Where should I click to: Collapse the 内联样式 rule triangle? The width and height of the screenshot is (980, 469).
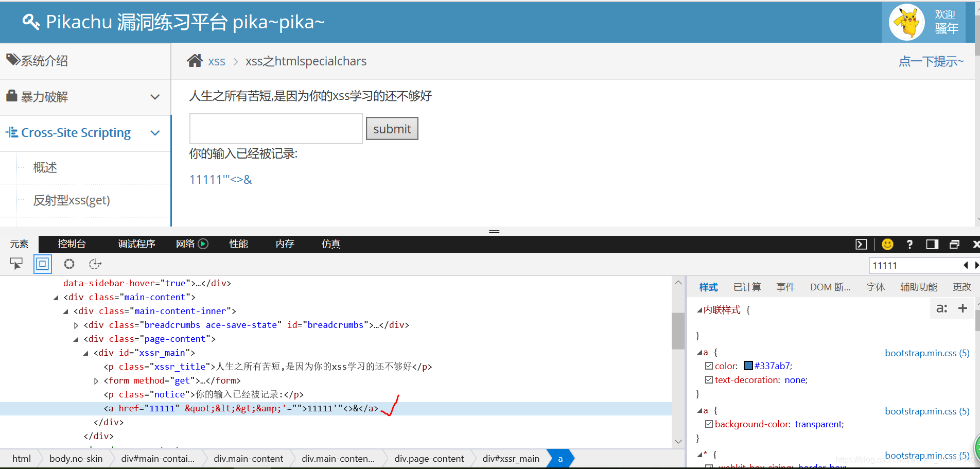pos(699,310)
